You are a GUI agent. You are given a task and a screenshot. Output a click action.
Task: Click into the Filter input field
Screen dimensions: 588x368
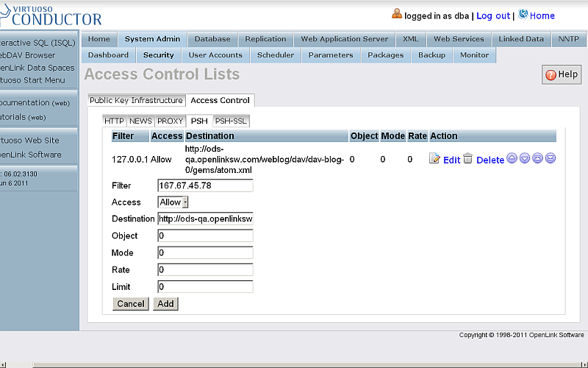coord(205,185)
